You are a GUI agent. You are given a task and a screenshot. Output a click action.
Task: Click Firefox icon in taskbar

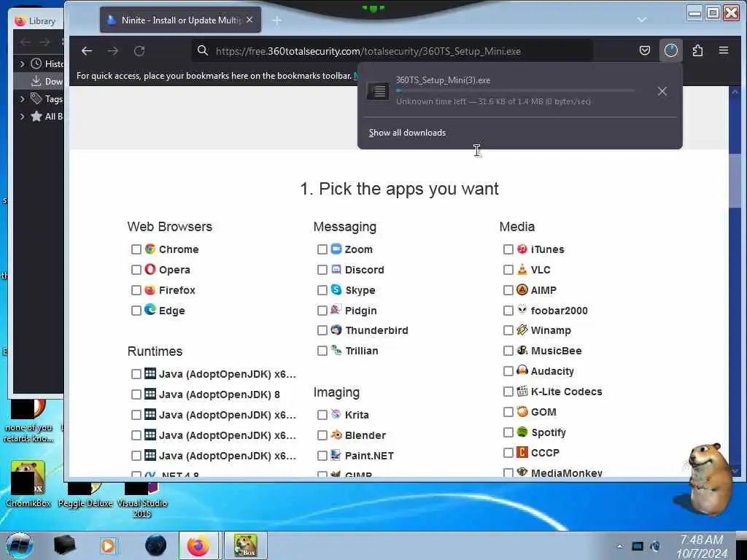[198, 545]
